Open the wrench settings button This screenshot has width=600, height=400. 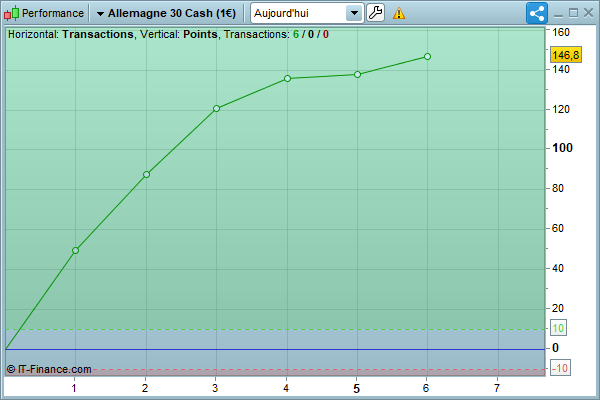pos(375,13)
